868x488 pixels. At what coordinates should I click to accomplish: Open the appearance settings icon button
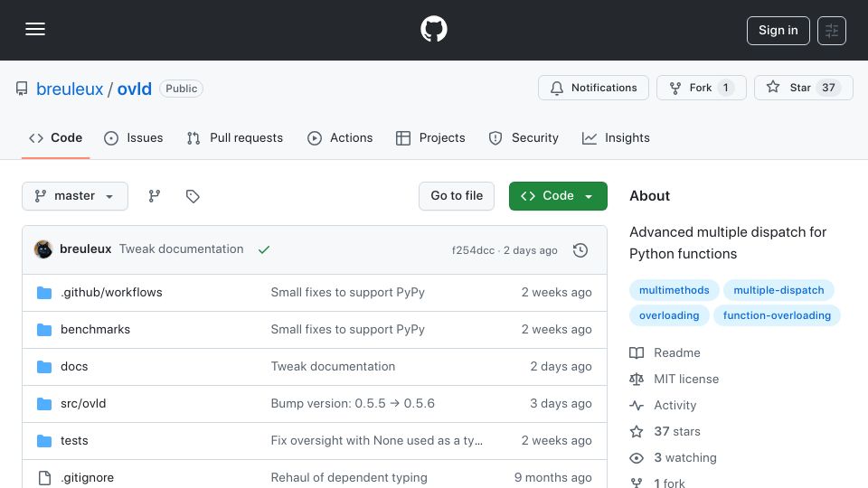point(832,31)
